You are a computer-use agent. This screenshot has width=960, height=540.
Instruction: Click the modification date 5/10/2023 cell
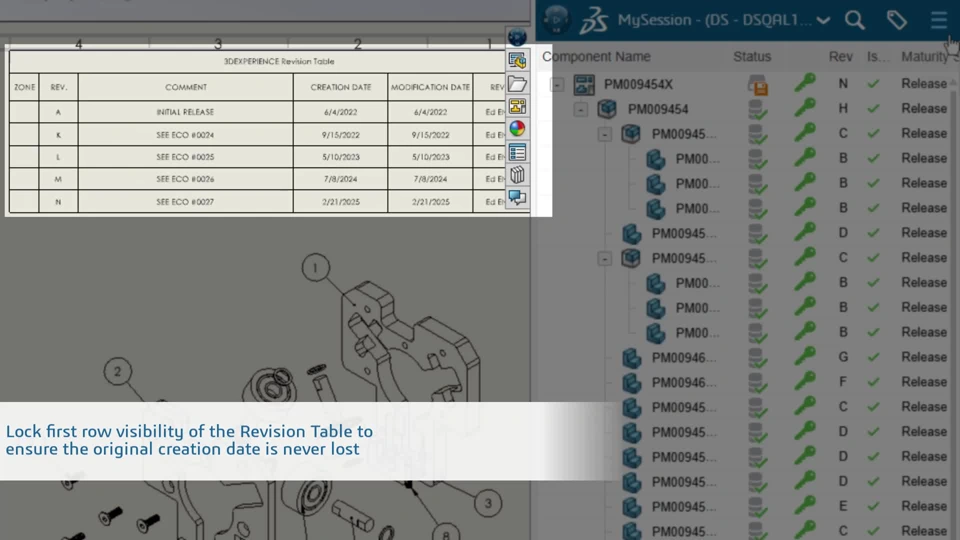[x=430, y=157]
